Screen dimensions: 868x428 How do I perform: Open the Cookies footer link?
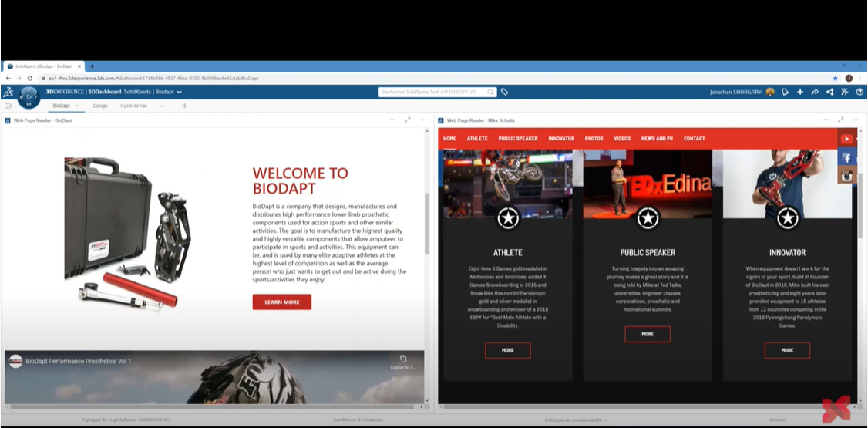click(x=778, y=420)
